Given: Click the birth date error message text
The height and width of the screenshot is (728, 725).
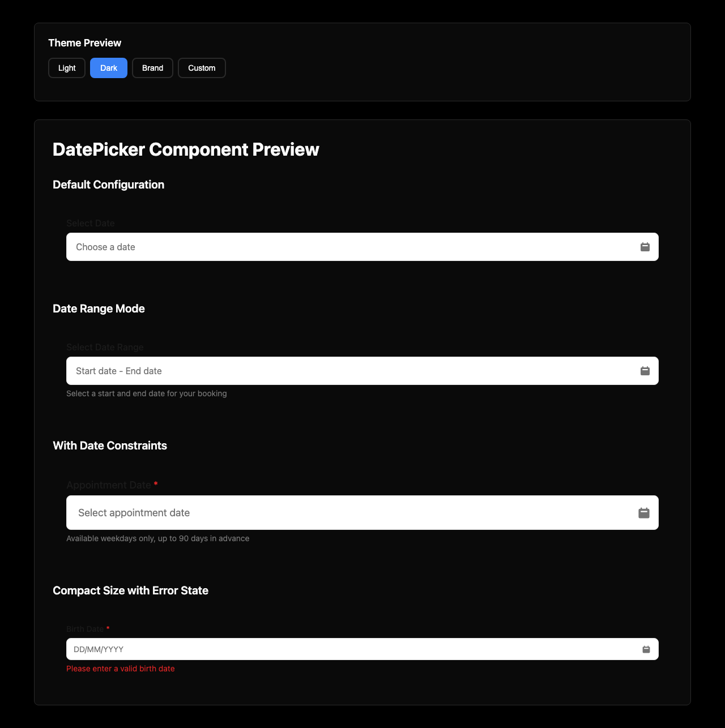Looking at the screenshot, I should click(x=120, y=669).
